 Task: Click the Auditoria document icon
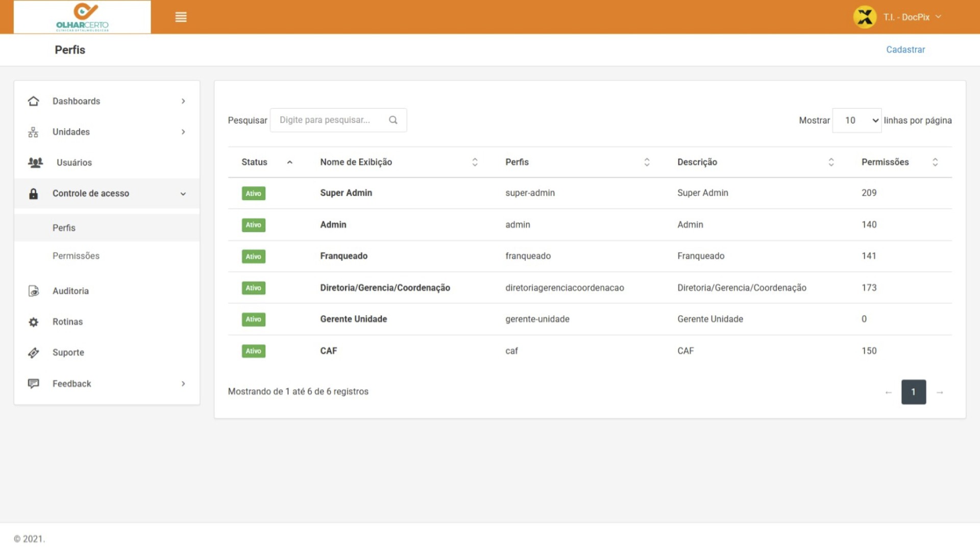coord(33,291)
